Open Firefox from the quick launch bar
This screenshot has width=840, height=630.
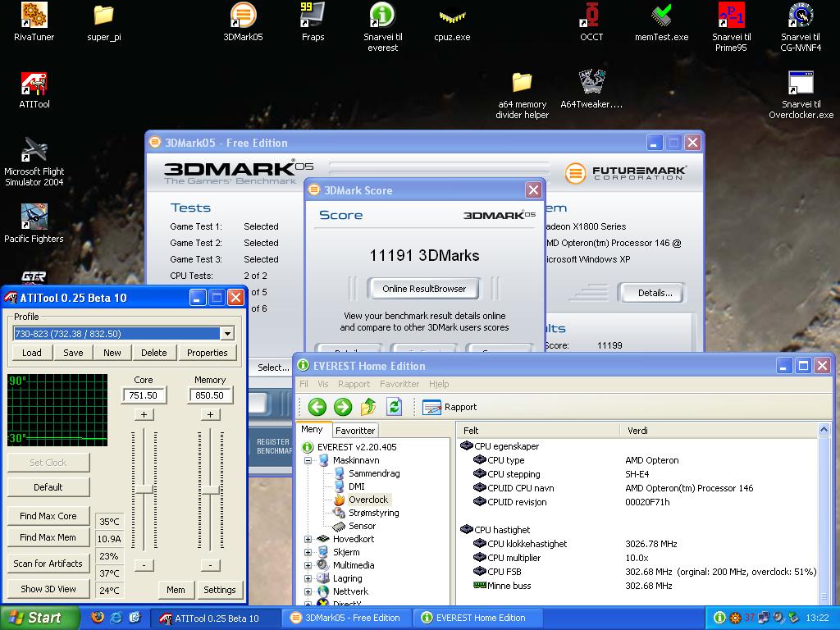98,617
